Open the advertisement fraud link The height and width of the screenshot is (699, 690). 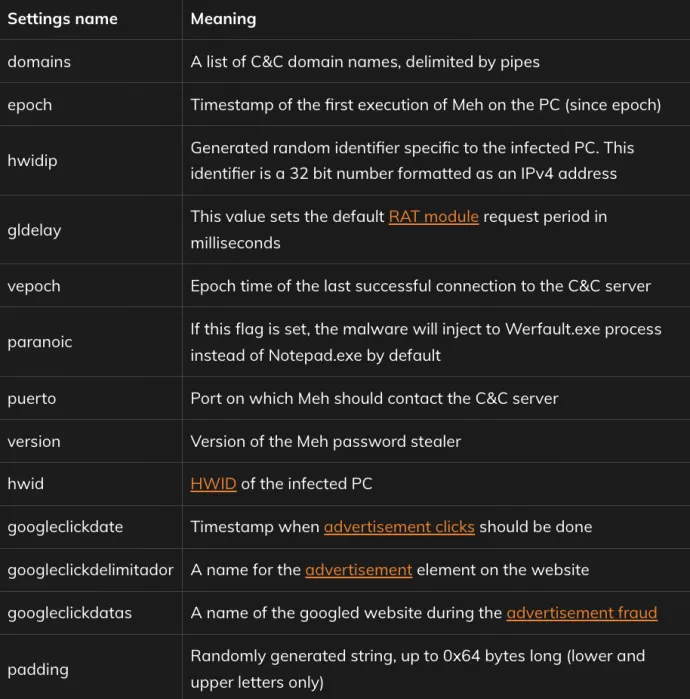click(582, 613)
